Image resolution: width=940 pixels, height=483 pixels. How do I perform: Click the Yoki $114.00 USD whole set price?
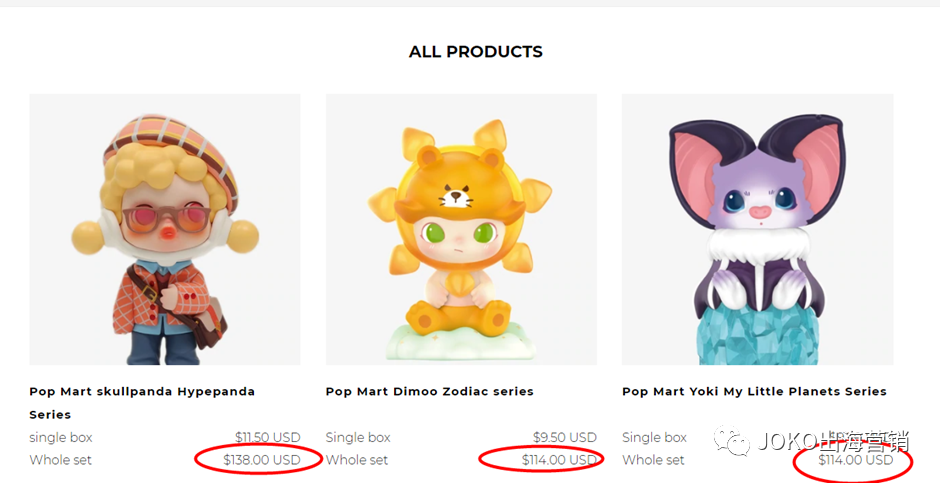[x=855, y=460]
